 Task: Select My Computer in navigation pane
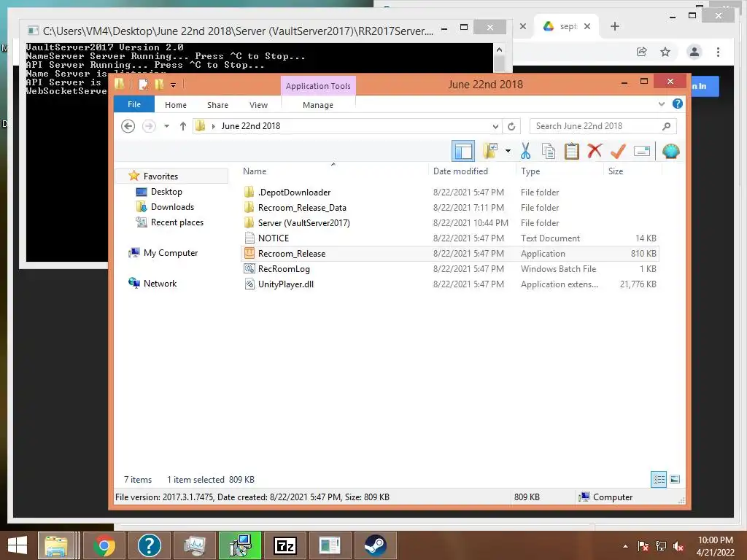170,253
